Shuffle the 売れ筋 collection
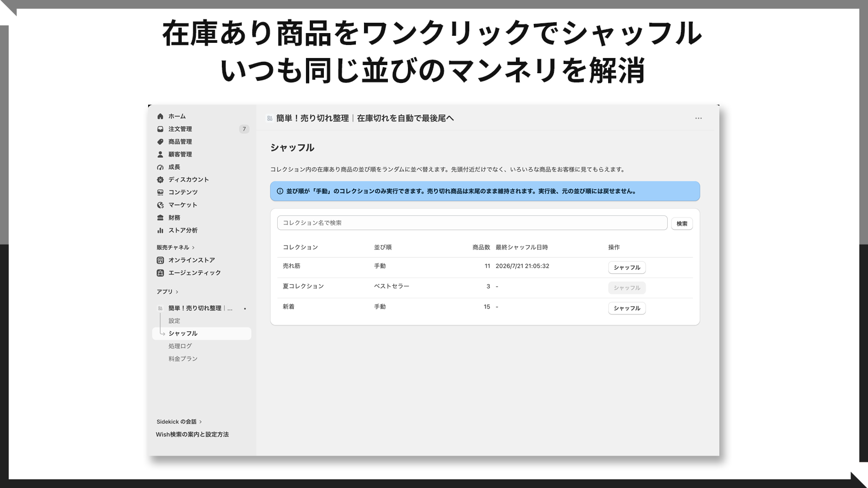Viewport: 868px width, 488px height. (627, 267)
